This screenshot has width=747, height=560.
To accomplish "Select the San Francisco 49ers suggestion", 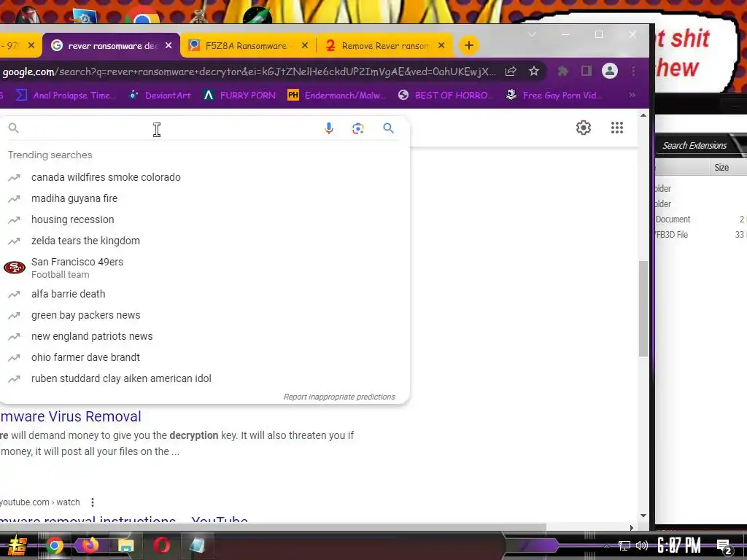I will pos(205,268).
